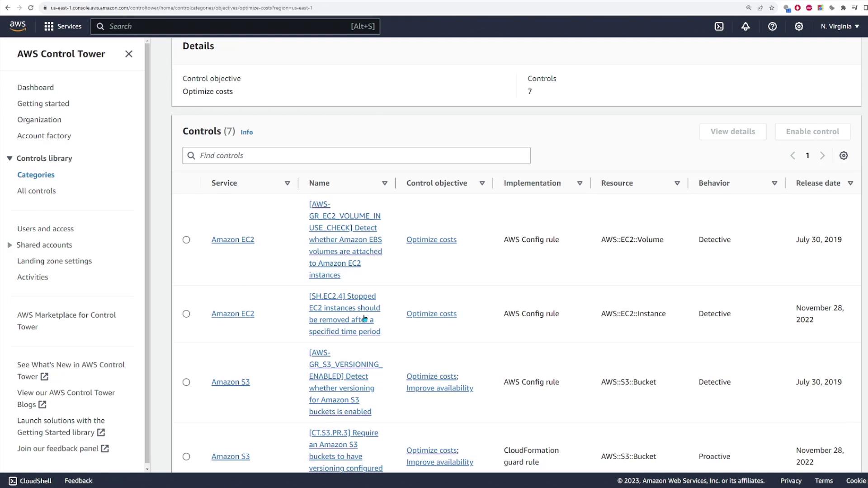Select the S3 versioning enabled control radio

pos(186,382)
